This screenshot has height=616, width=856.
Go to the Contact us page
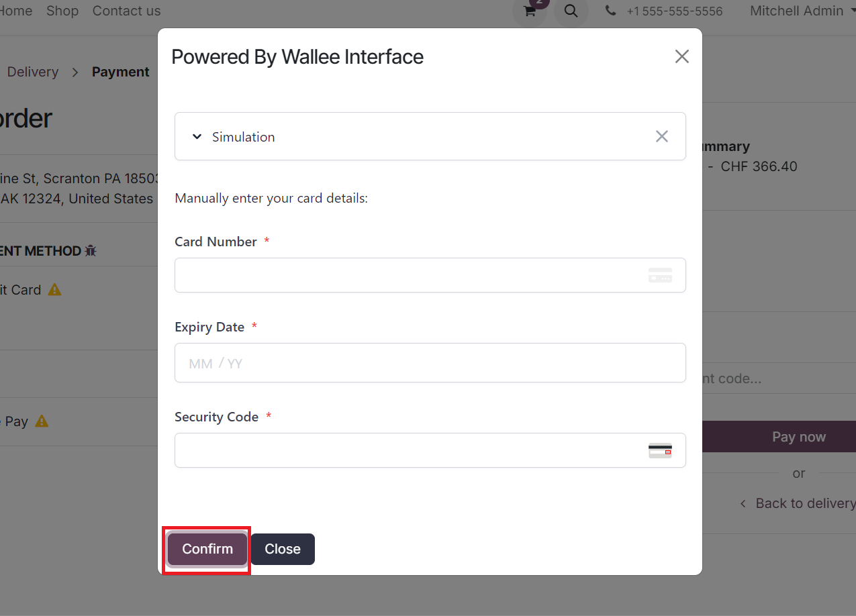126,11
